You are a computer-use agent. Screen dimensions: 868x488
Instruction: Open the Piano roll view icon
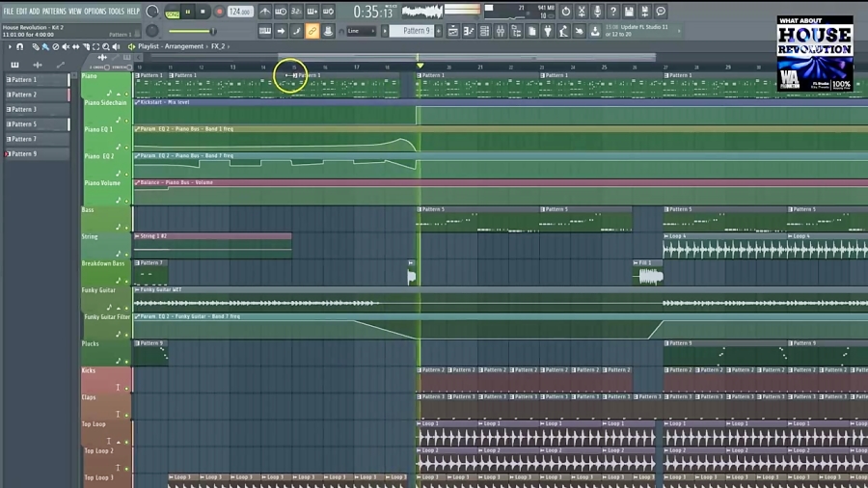(470, 31)
